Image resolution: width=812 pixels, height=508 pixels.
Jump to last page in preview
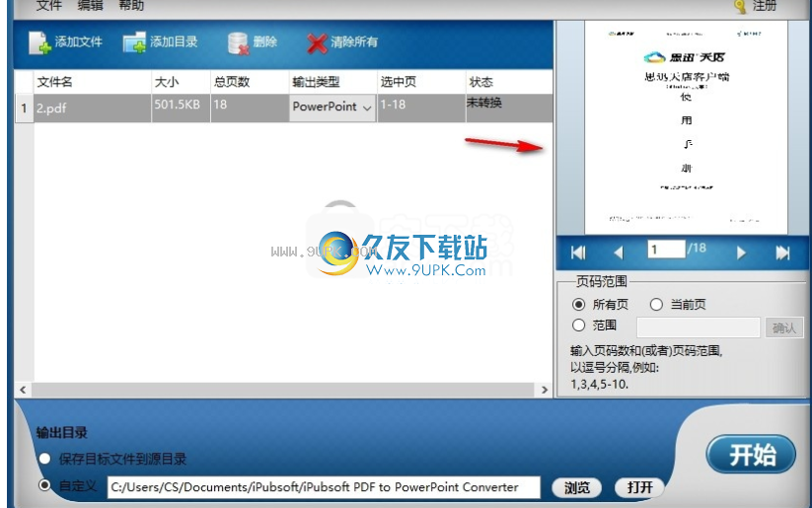pos(782,253)
